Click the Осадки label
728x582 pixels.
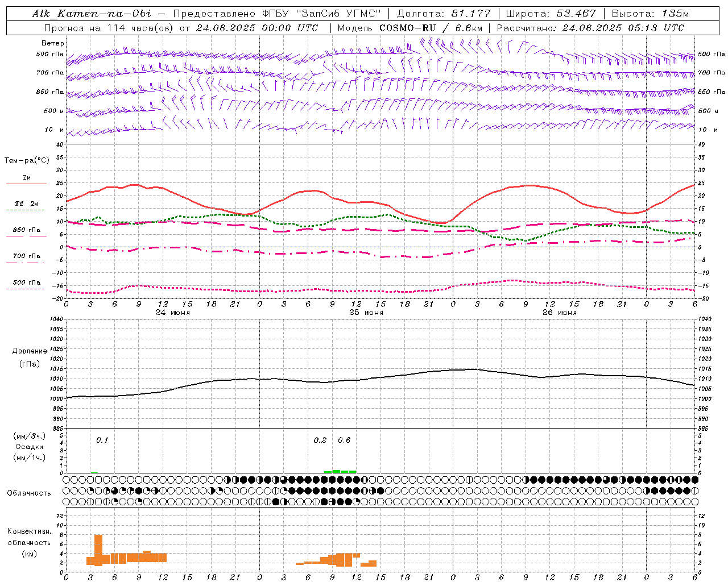click(x=29, y=447)
